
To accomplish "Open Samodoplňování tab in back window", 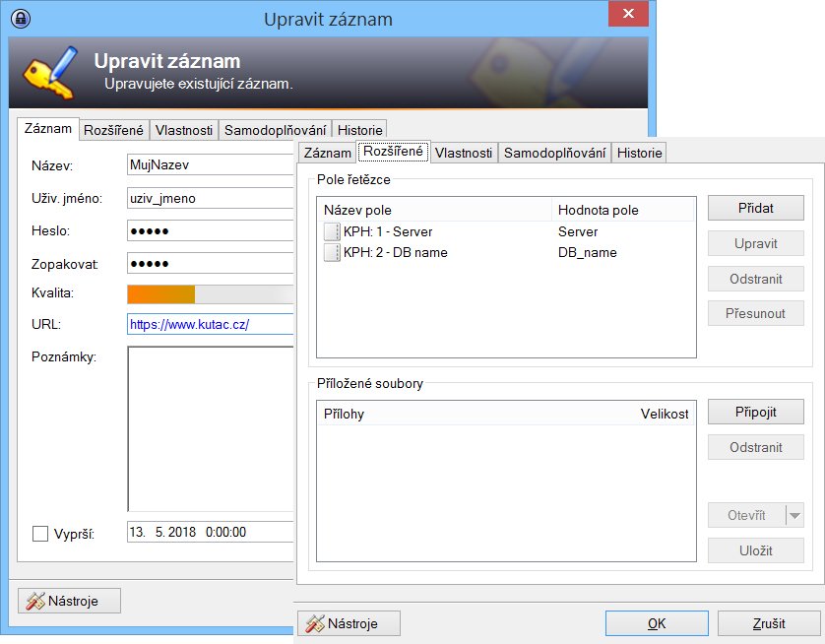I will [275, 130].
